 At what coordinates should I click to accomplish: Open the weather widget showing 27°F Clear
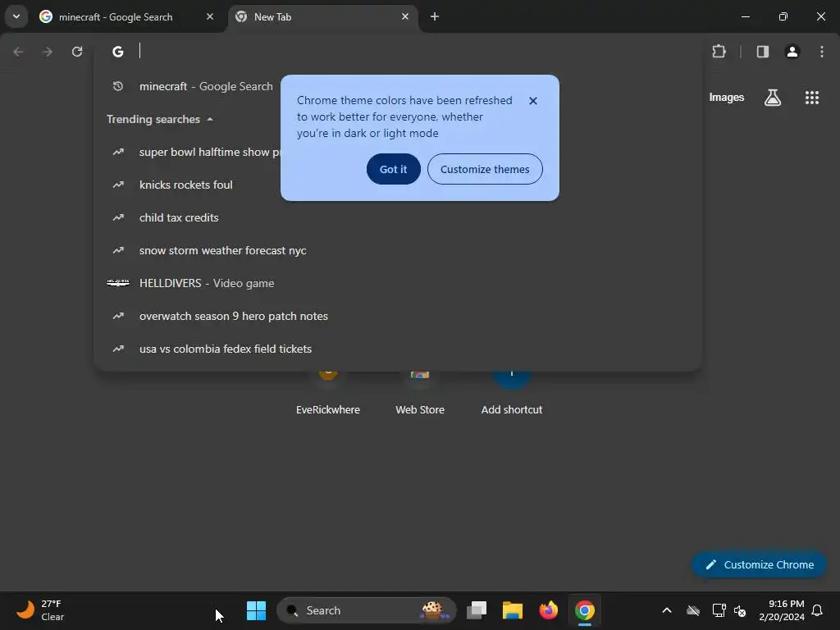point(40,610)
